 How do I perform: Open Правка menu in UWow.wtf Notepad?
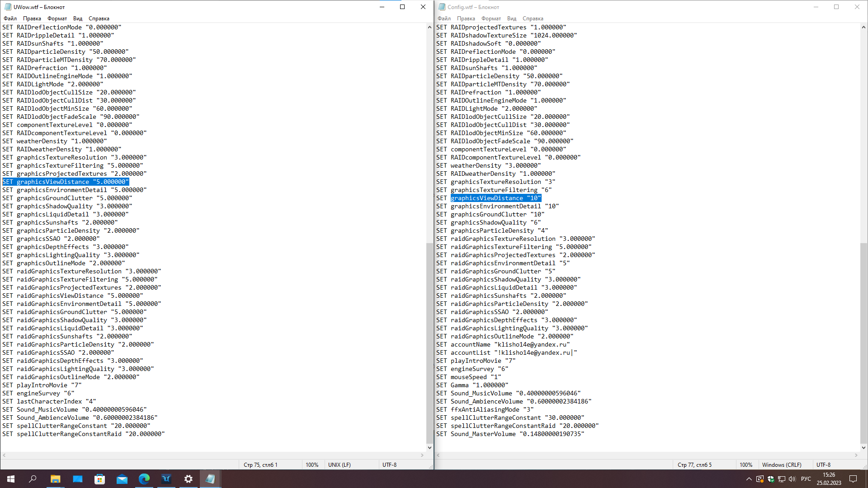(32, 19)
